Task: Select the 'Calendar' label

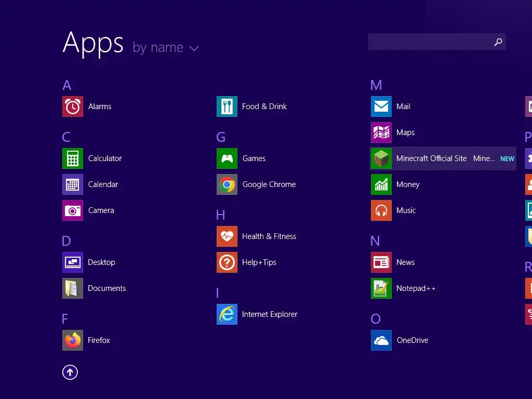Action: click(103, 184)
